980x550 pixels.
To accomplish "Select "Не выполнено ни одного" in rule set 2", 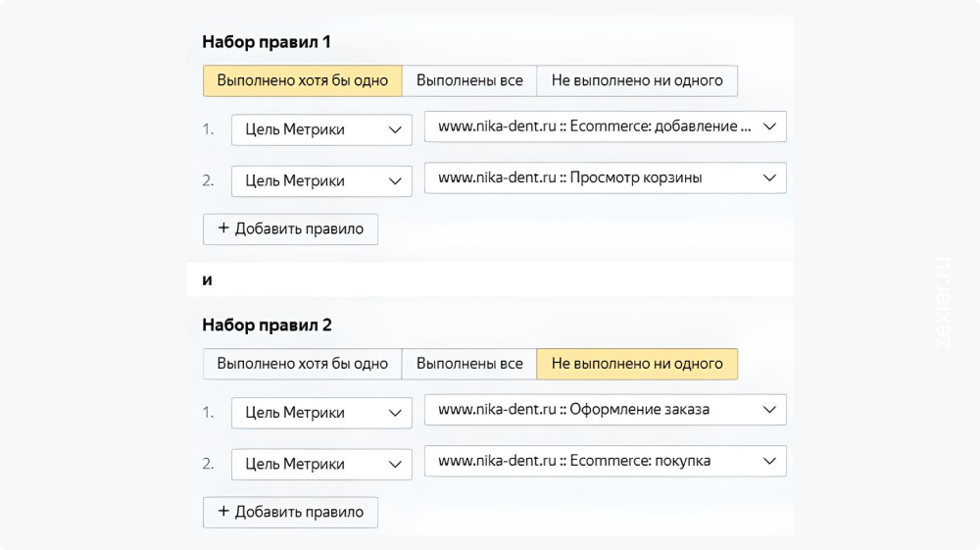I will pyautogui.click(x=637, y=364).
